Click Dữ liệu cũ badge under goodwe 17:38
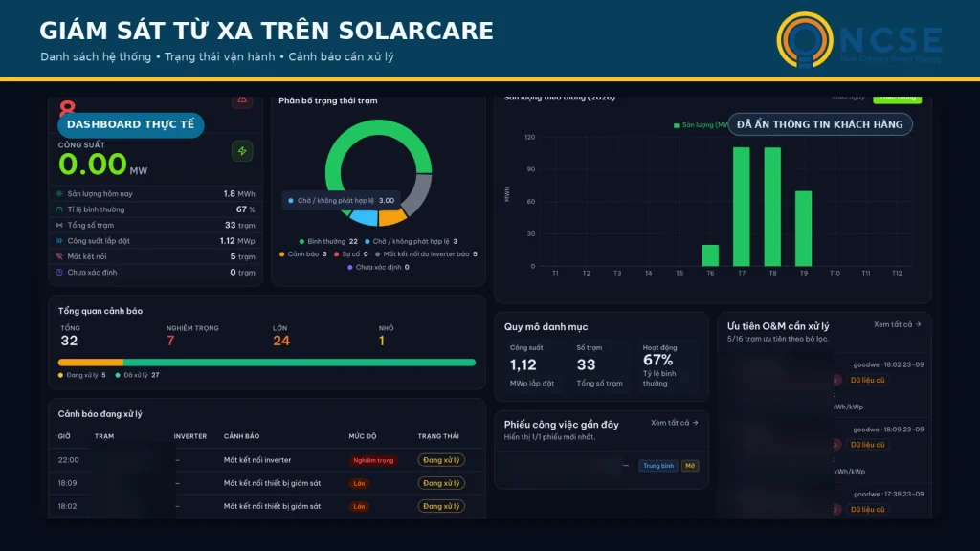980x551 pixels. tap(867, 510)
